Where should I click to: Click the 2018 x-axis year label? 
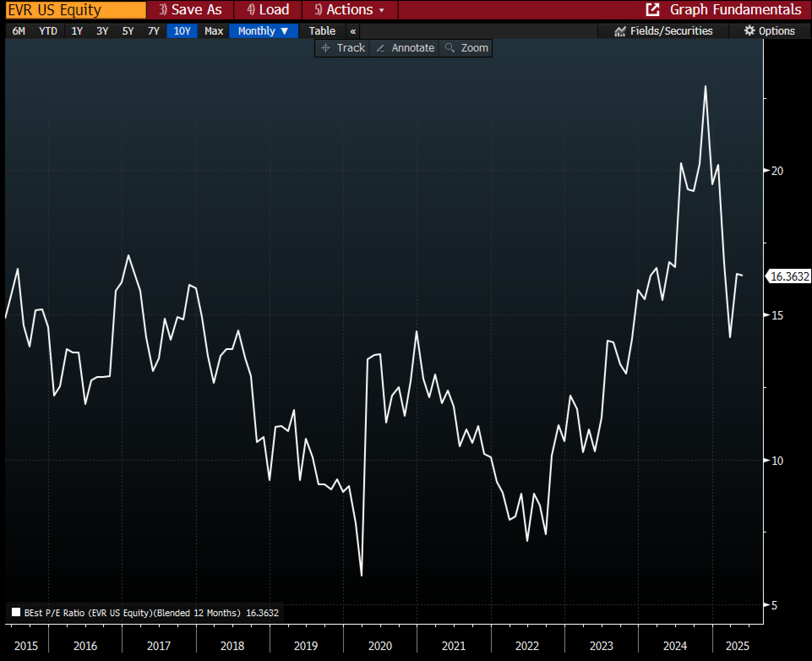(x=232, y=646)
